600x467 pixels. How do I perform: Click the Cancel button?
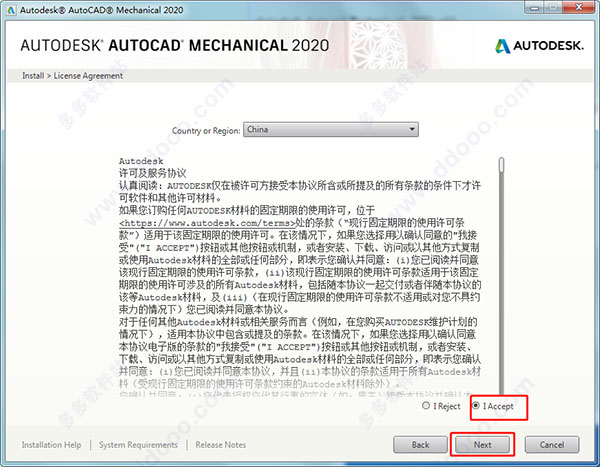pyautogui.click(x=552, y=444)
